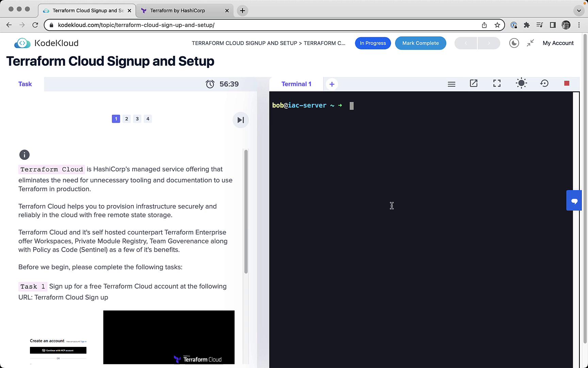Skip to next task arrow button

click(x=241, y=120)
